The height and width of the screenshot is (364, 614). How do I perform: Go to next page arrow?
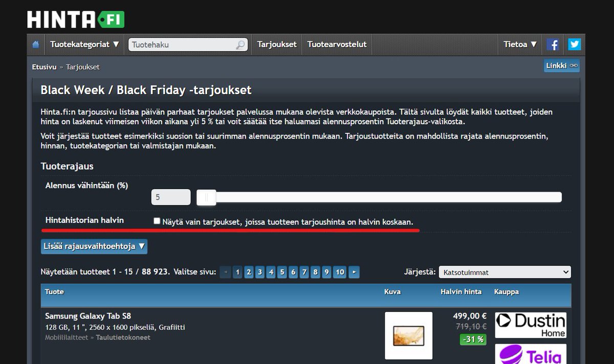click(354, 272)
